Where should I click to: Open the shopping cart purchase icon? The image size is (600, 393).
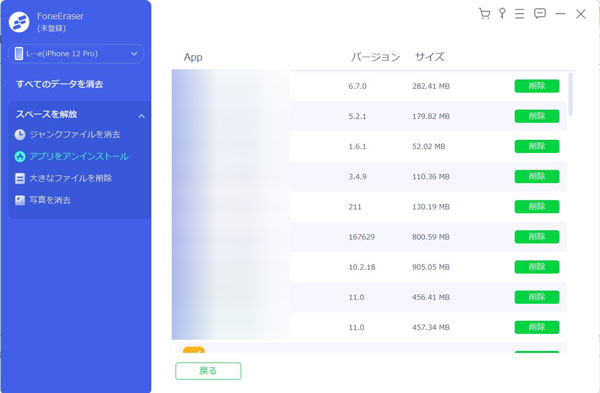click(x=484, y=14)
